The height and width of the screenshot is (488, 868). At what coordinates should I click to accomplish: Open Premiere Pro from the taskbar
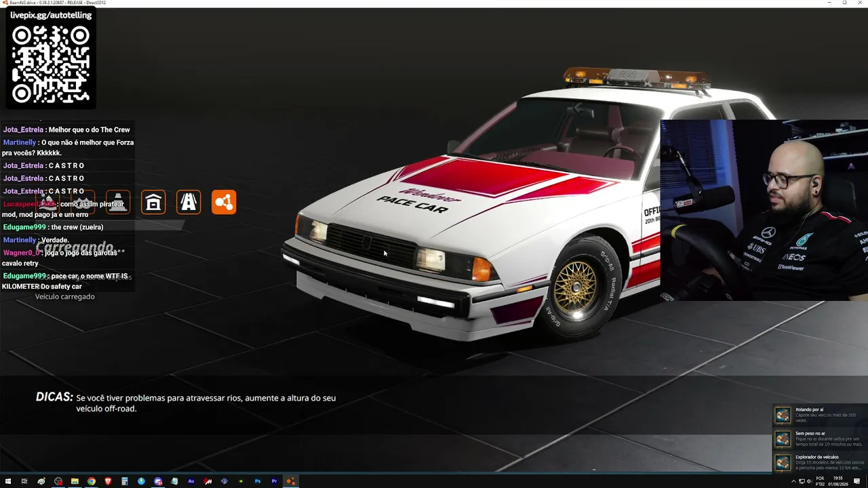pyautogui.click(x=274, y=481)
